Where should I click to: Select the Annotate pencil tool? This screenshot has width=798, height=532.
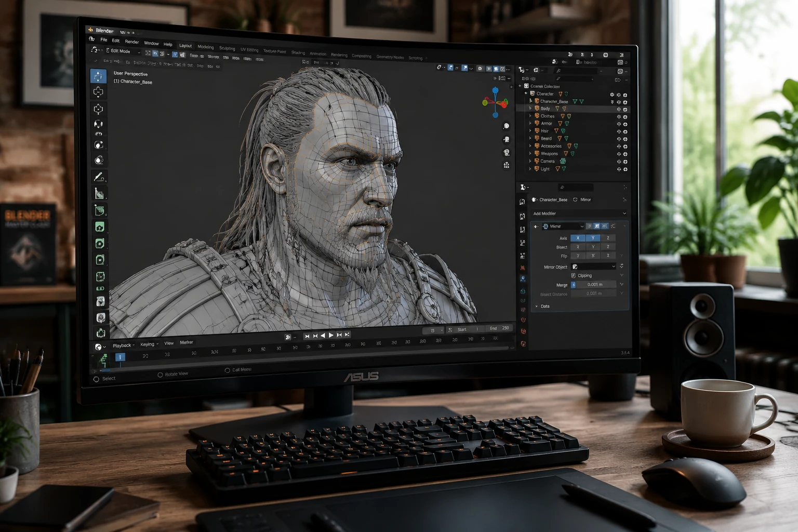click(x=99, y=177)
